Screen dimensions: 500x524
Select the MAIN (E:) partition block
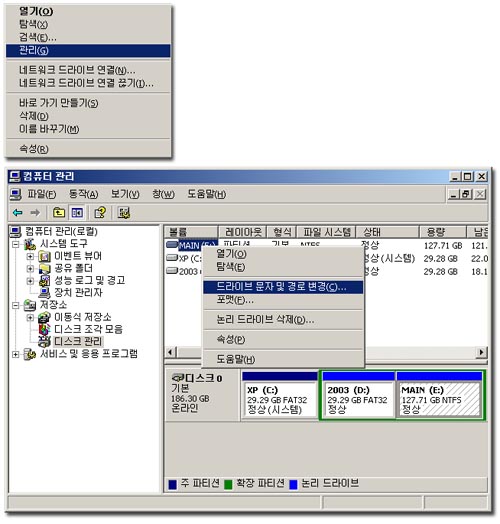[x=440, y=394]
